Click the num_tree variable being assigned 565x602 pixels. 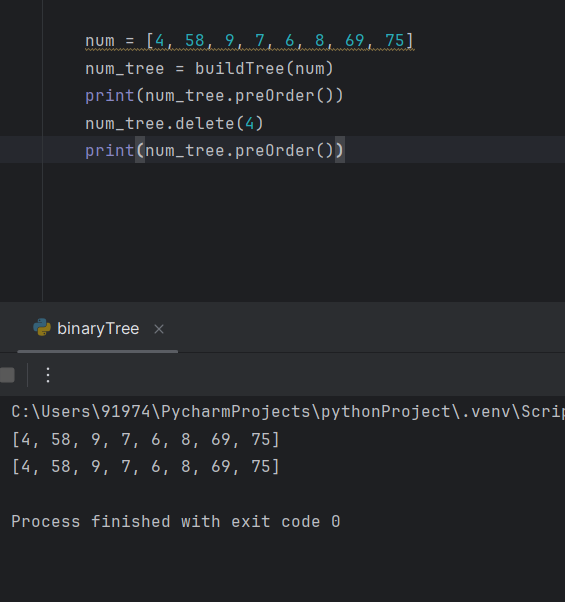125,69
